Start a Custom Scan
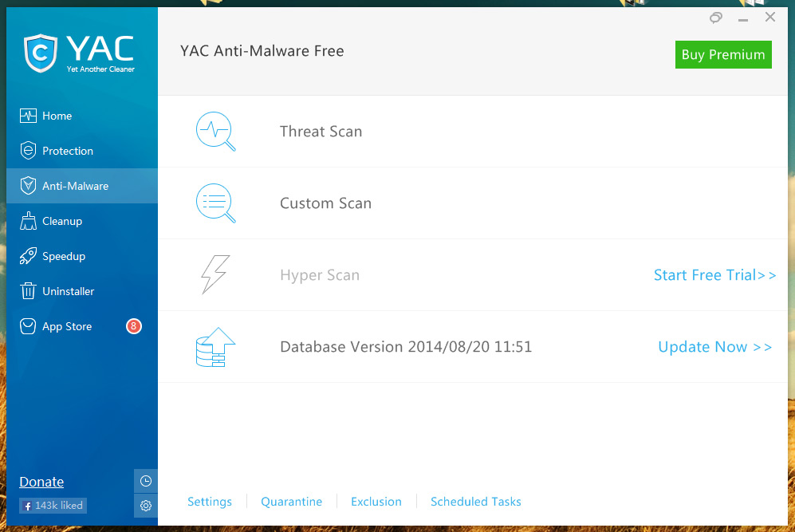 pos(473,203)
